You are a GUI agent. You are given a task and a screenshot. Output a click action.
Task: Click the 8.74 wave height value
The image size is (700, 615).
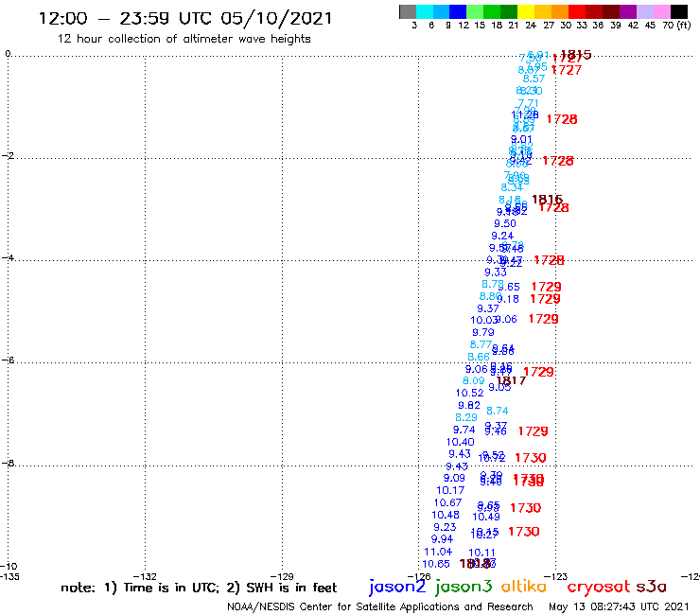pos(498,411)
